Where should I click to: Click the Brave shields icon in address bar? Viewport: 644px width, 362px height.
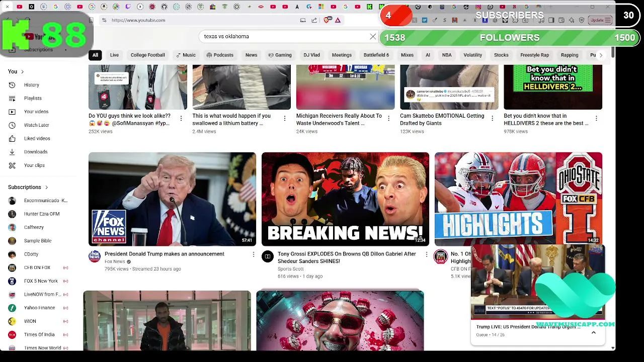click(x=328, y=20)
